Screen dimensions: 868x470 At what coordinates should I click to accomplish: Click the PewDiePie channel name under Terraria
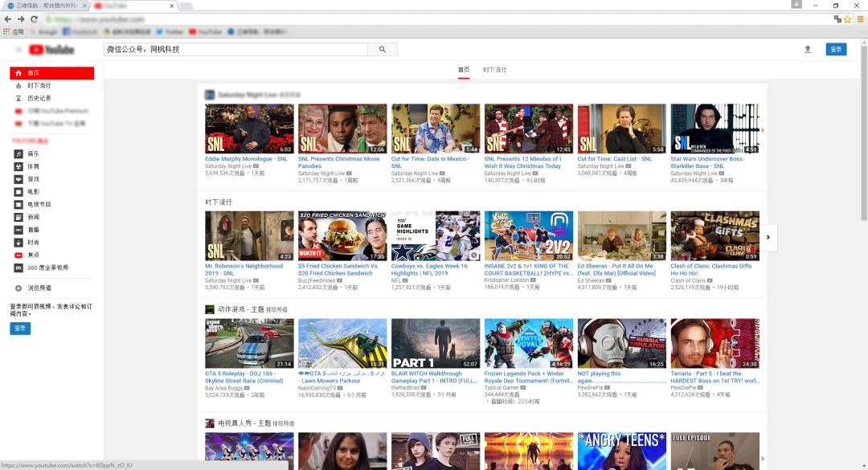[x=684, y=388]
